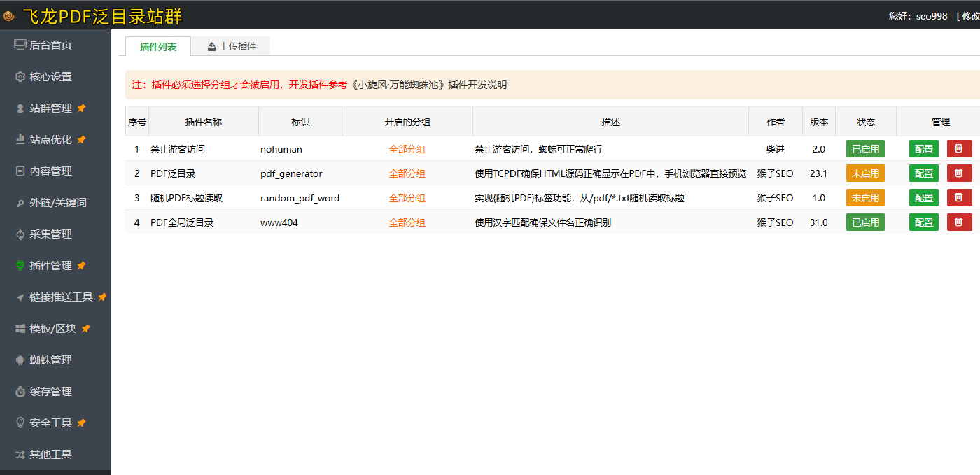
Task: Switch to the 插件列表 tab
Action: pyautogui.click(x=158, y=46)
